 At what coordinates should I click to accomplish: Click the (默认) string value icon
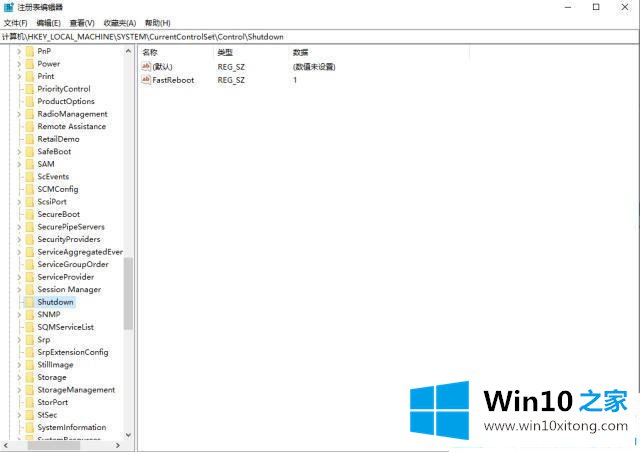coord(146,67)
